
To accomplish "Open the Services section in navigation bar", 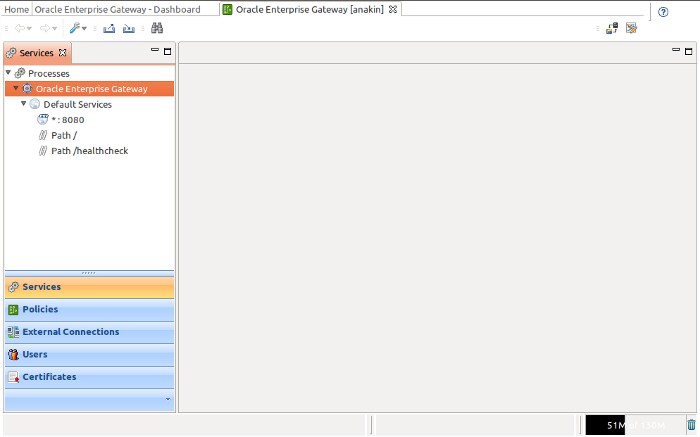I will pyautogui.click(x=89, y=287).
